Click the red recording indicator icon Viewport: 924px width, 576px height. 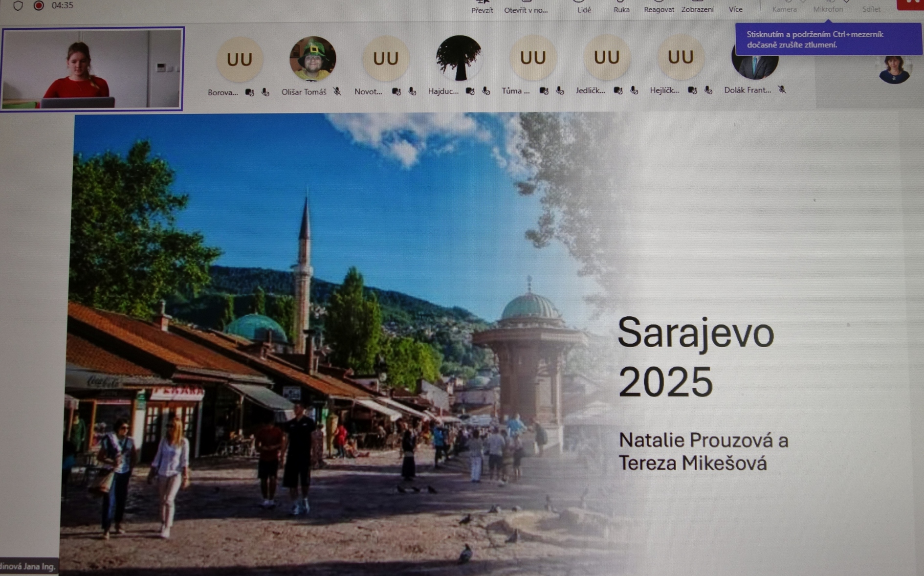[x=39, y=5]
